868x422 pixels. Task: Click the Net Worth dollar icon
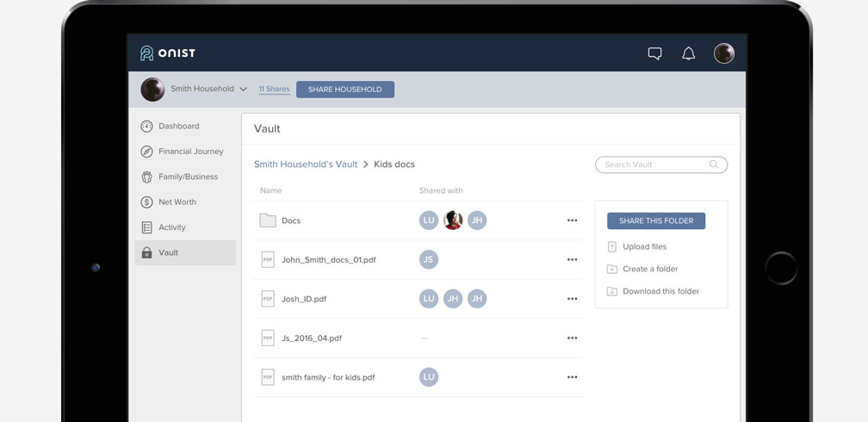click(146, 202)
